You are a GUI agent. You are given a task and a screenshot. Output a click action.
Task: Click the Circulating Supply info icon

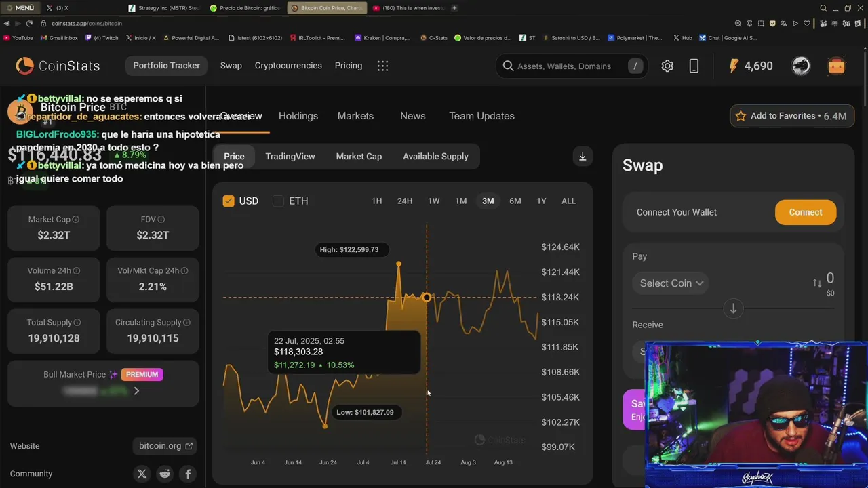click(186, 323)
